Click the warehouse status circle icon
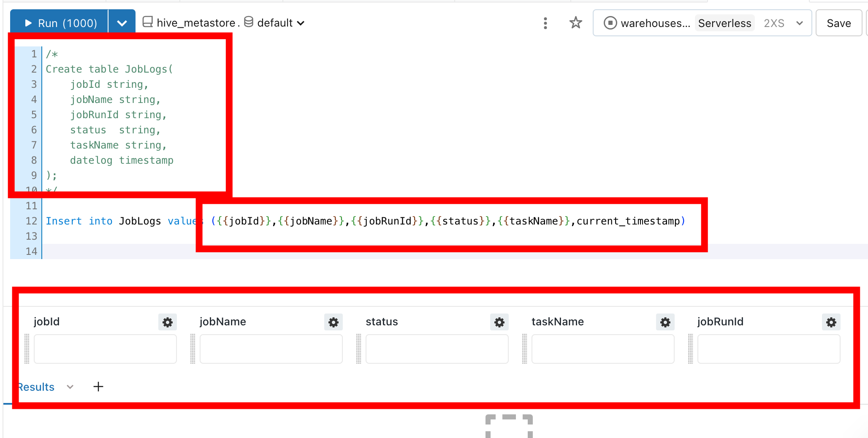 tap(610, 23)
